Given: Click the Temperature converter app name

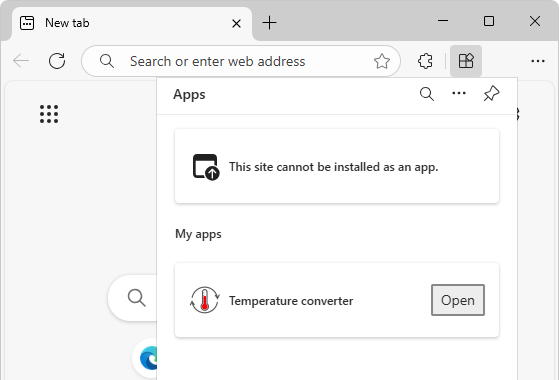Looking at the screenshot, I should pyautogui.click(x=291, y=301).
